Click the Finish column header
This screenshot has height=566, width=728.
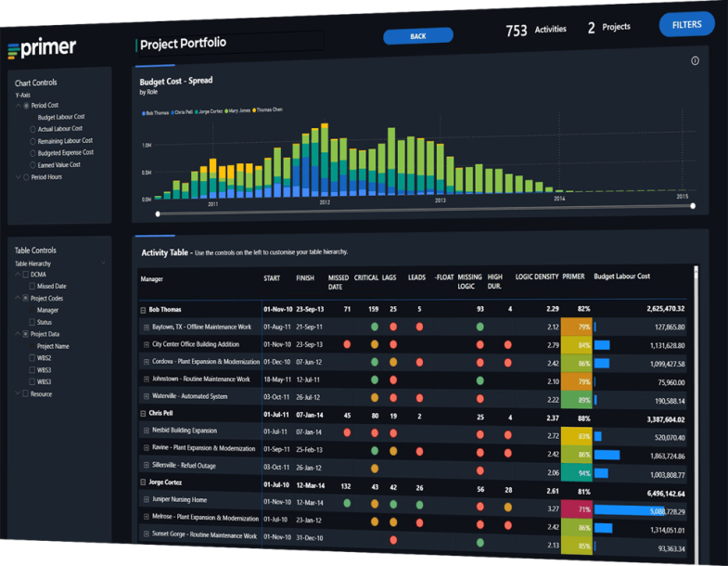pyautogui.click(x=305, y=278)
